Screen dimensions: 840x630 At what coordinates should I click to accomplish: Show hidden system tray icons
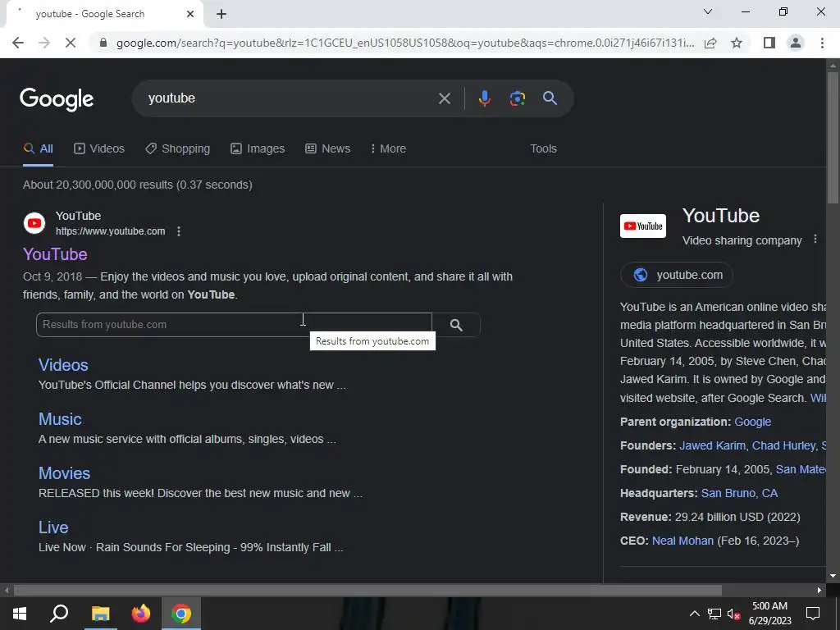click(x=694, y=614)
